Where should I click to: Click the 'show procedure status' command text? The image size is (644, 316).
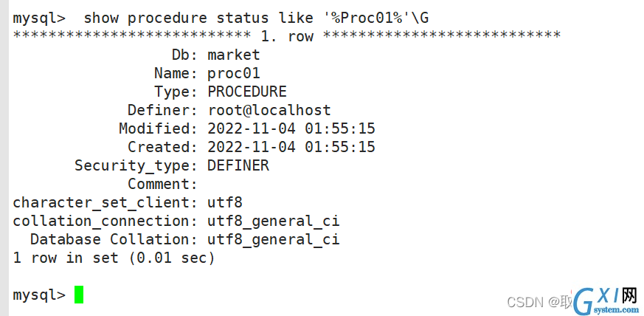pyautogui.click(x=176, y=18)
